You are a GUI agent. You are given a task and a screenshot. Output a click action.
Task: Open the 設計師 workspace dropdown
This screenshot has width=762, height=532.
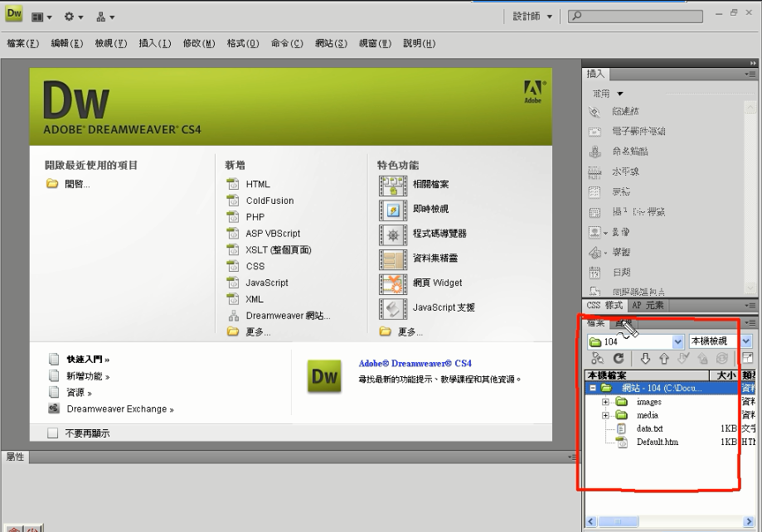532,17
